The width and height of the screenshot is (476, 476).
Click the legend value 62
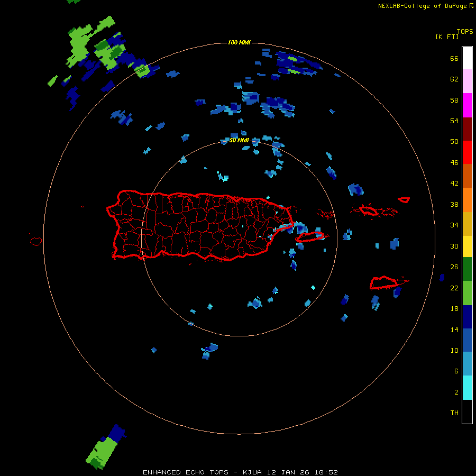[454, 79]
